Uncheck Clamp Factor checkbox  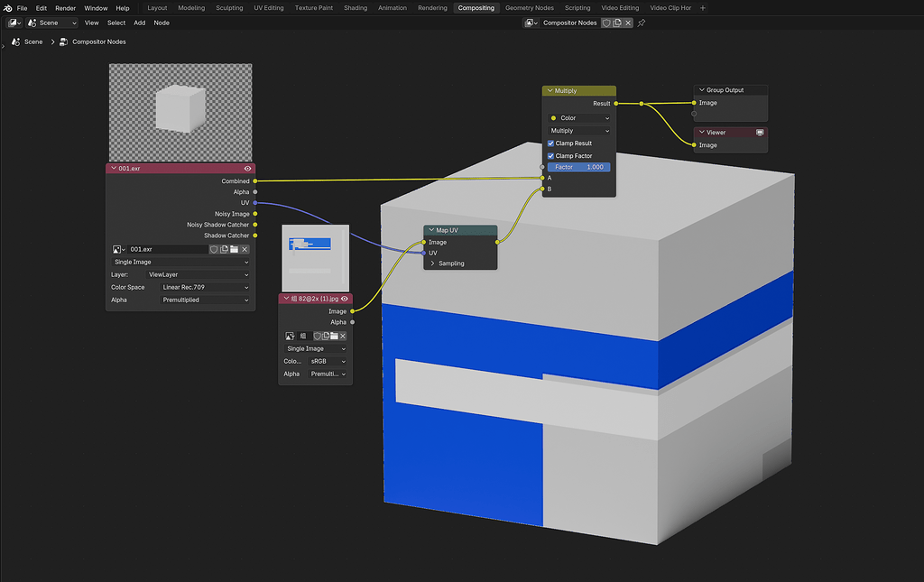(x=550, y=155)
